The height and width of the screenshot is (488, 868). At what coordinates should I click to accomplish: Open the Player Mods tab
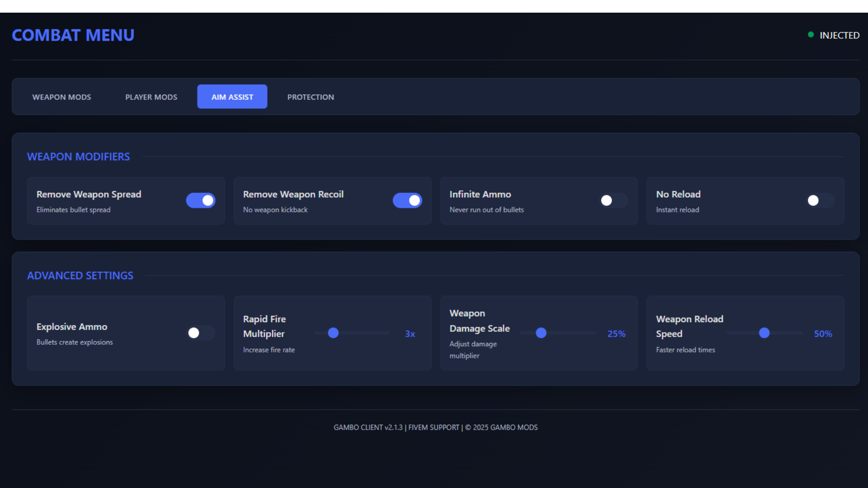coord(151,97)
